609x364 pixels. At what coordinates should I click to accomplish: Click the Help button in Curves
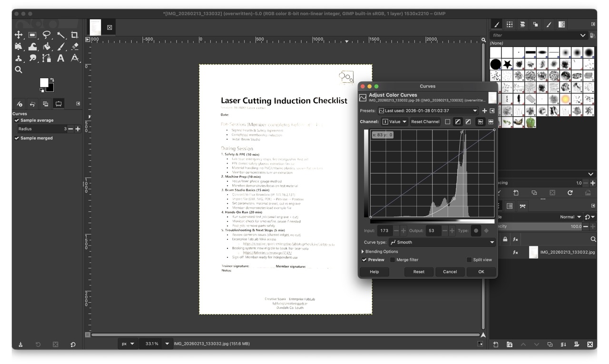(x=374, y=272)
